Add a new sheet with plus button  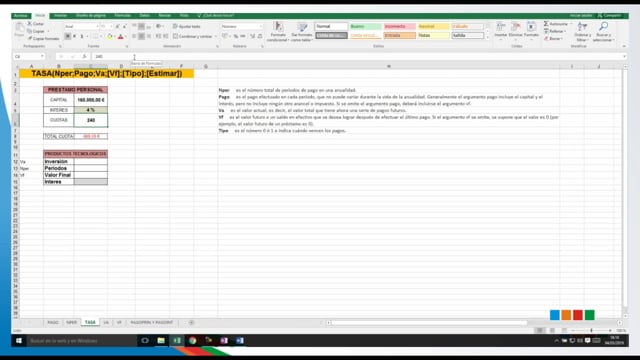coord(191,322)
